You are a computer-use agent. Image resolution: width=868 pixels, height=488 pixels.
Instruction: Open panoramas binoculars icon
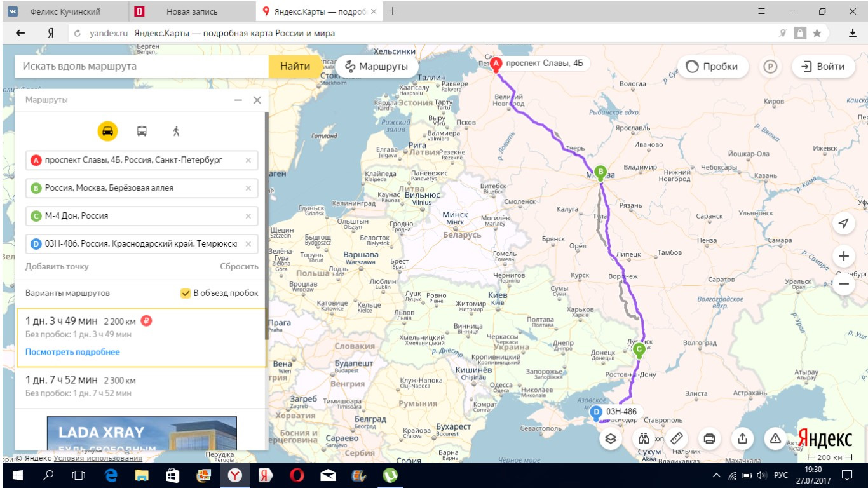click(644, 438)
